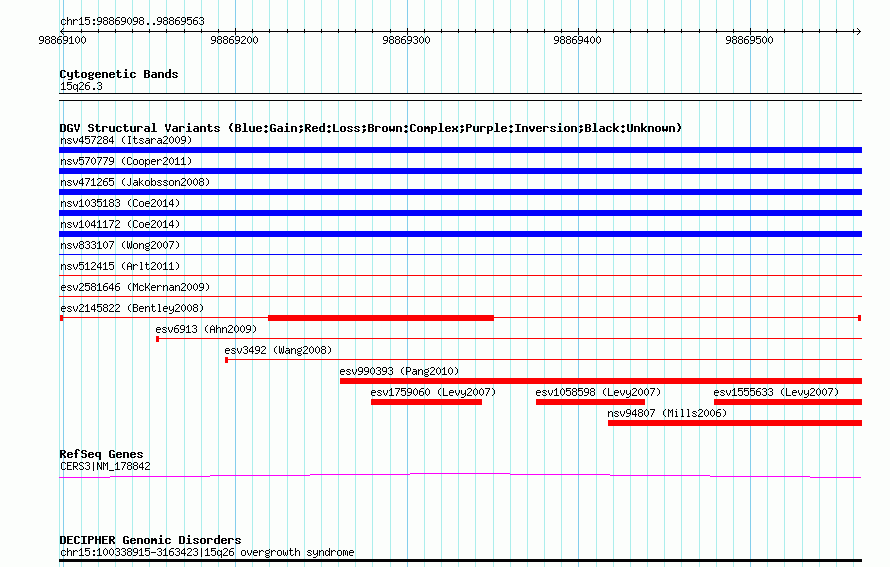The image size is (890, 567).
Task: Click the nsv471265 (Jakobsson2008) label
Action: click(135, 182)
